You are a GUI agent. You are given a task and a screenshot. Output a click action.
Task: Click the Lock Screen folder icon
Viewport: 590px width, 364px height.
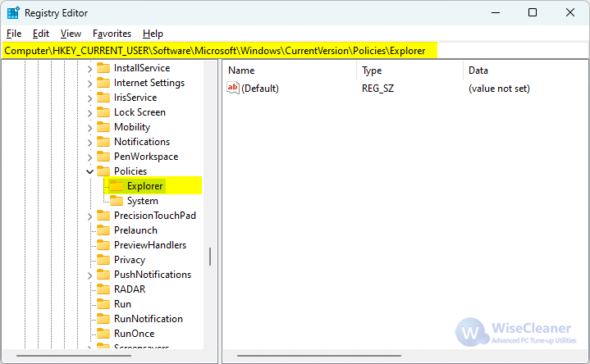103,112
